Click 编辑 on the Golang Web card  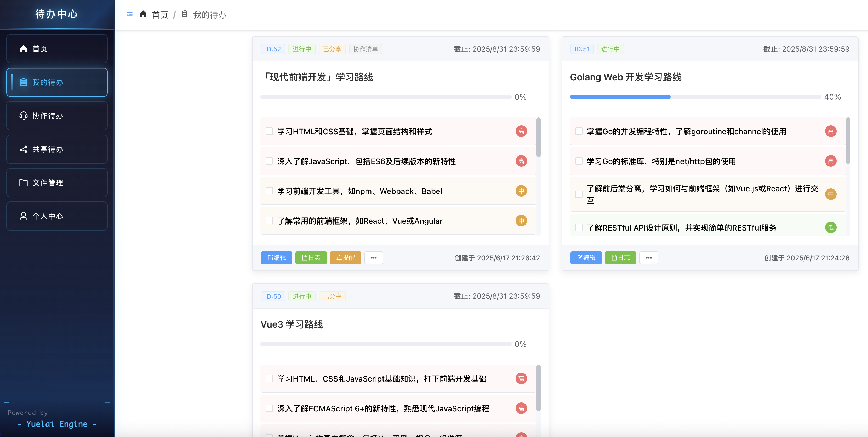click(x=586, y=257)
